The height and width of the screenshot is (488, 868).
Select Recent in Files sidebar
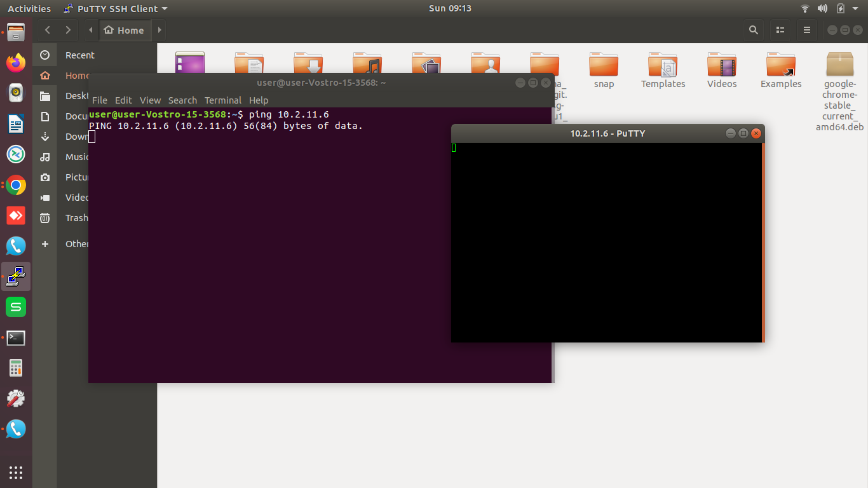80,55
